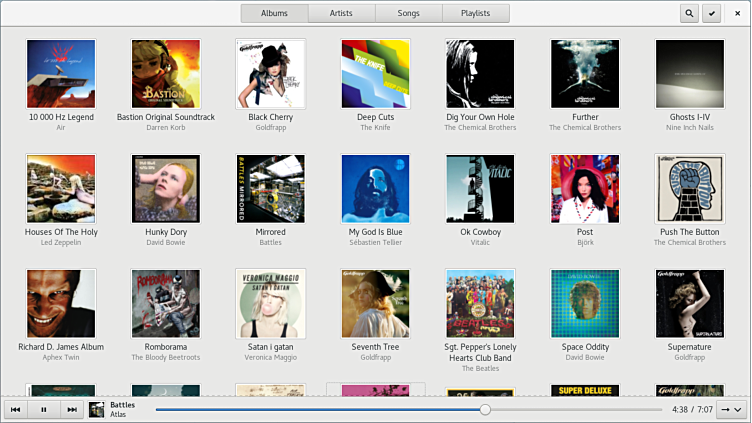This screenshot has height=423, width=752.
Task: Open the search button in header
Action: [x=689, y=14]
